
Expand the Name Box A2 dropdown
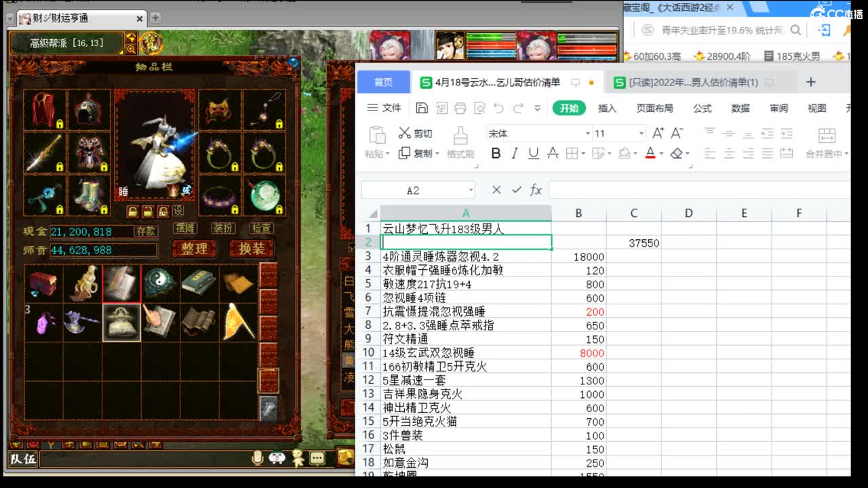tap(471, 190)
